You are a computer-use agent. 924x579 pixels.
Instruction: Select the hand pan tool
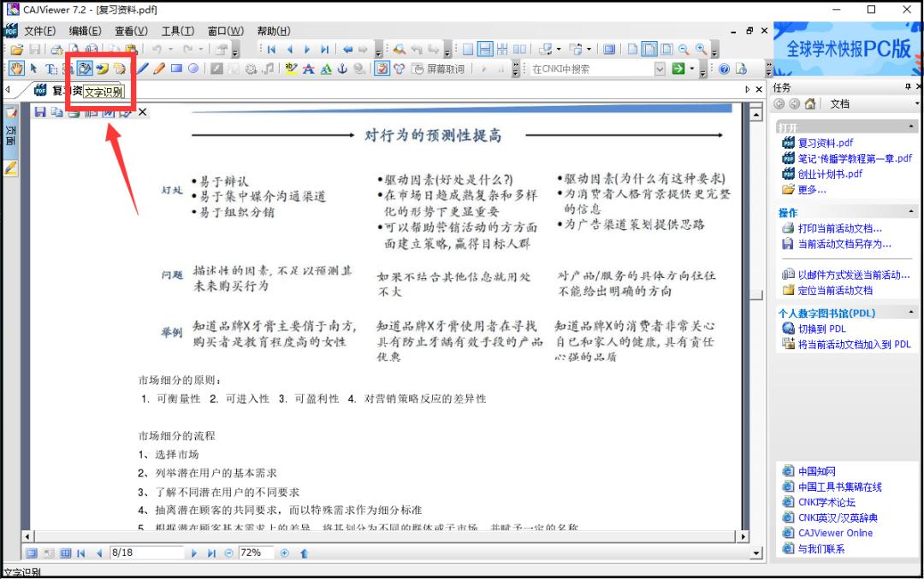17,68
